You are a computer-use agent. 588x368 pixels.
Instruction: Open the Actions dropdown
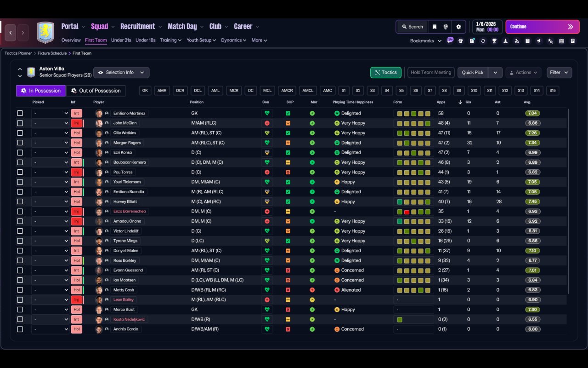pos(523,73)
